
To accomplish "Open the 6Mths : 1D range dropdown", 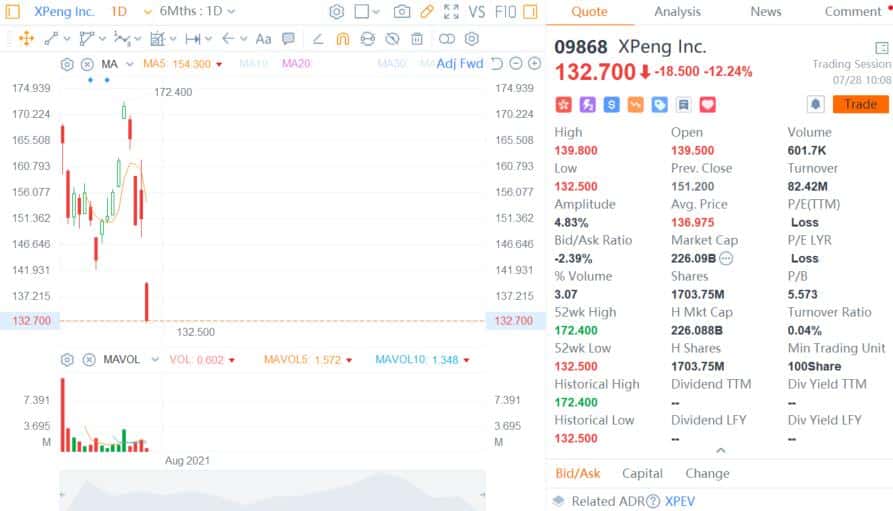I will point(197,12).
